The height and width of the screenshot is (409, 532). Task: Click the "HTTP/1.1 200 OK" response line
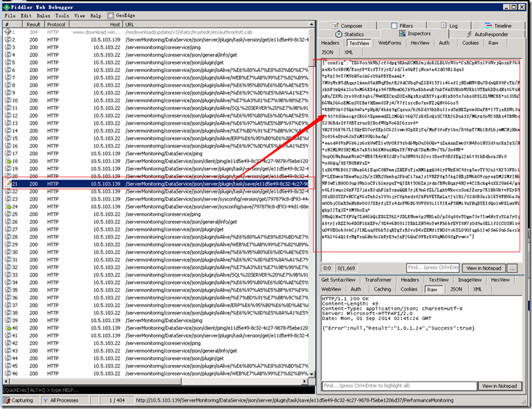(345, 299)
